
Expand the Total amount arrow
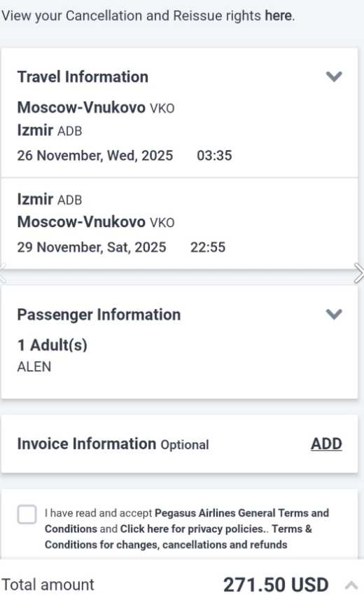click(351, 585)
